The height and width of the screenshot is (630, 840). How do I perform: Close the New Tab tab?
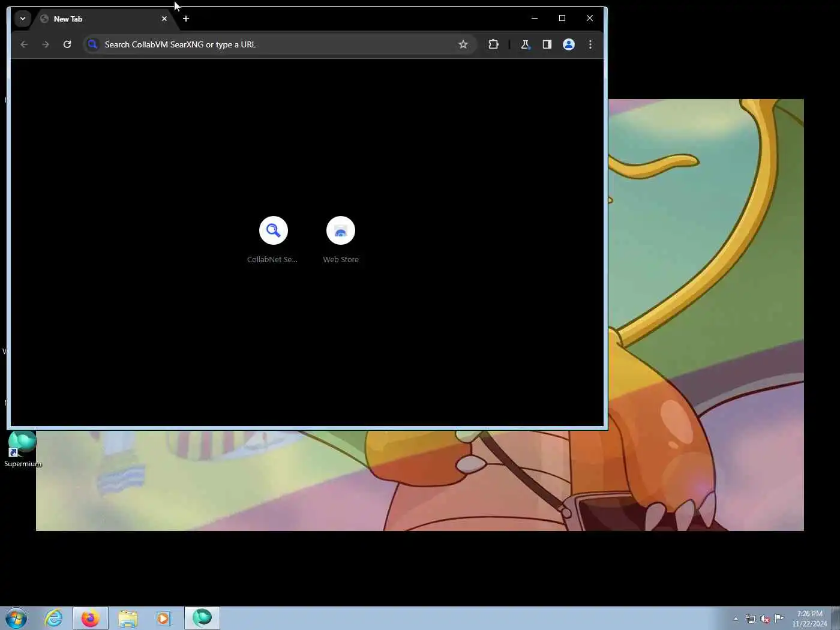tap(164, 19)
